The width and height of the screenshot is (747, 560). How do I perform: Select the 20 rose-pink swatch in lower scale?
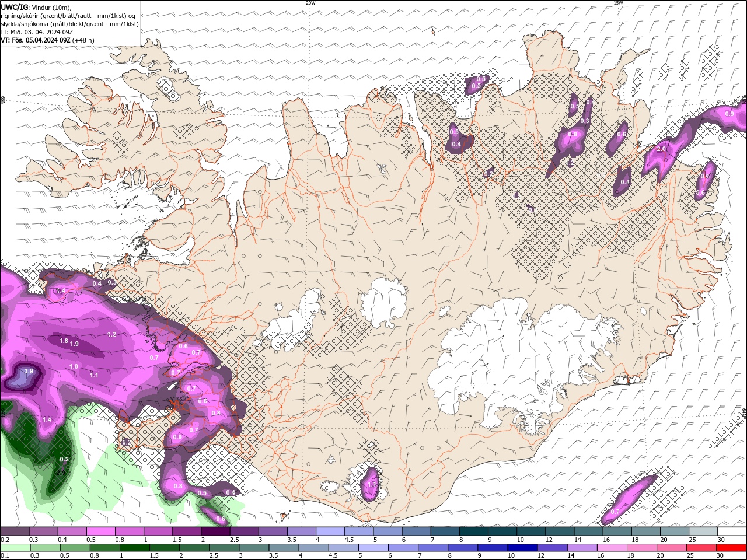pos(671,547)
